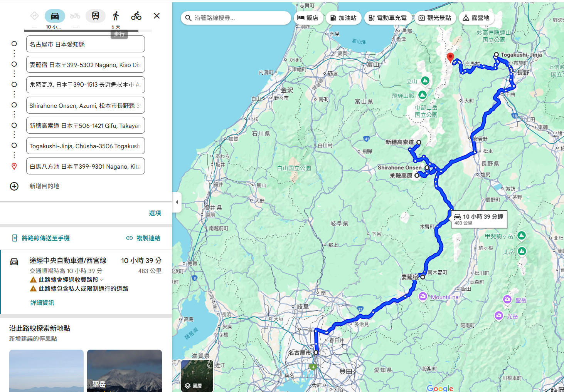
Task: Choose the motorcycle travel mode
Action: coord(75,16)
